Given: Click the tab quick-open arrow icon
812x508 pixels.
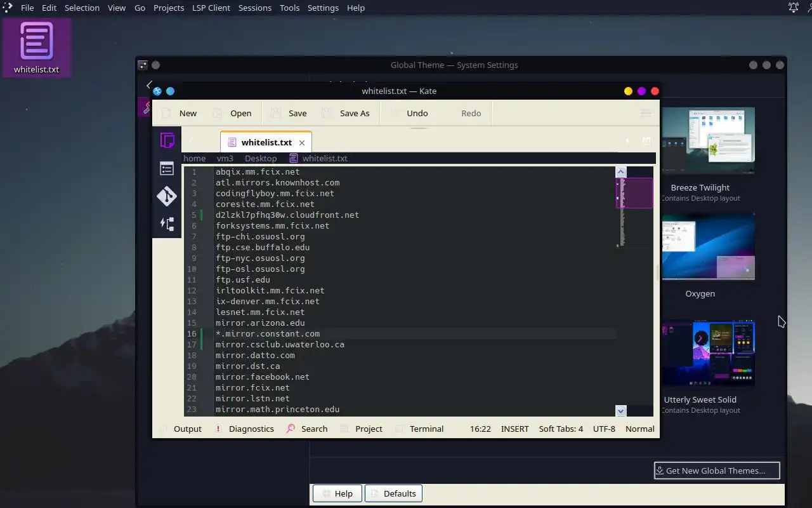Looking at the screenshot, I should coord(627,141).
